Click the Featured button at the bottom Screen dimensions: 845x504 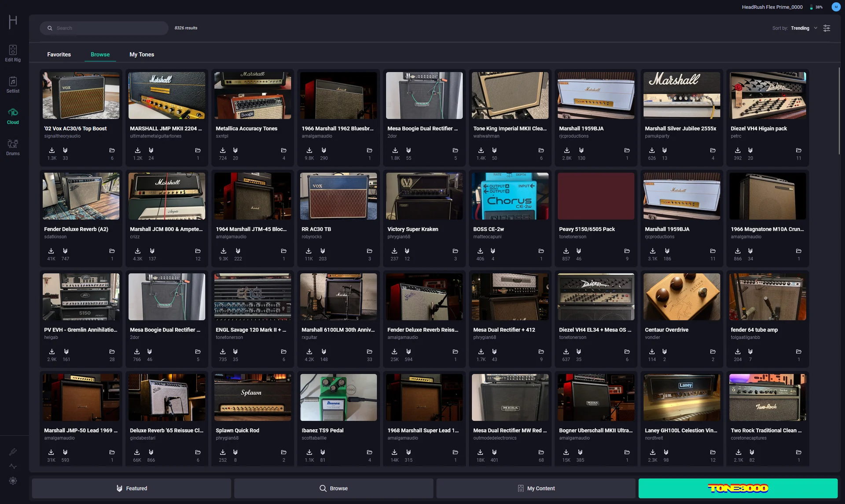click(132, 488)
